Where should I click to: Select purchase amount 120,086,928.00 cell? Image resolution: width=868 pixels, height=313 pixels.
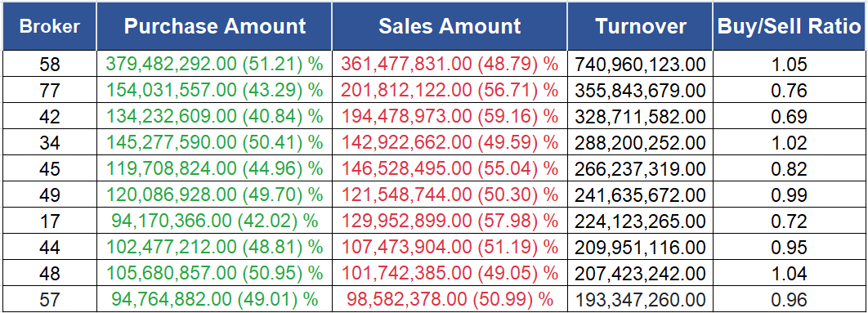pyautogui.click(x=214, y=195)
